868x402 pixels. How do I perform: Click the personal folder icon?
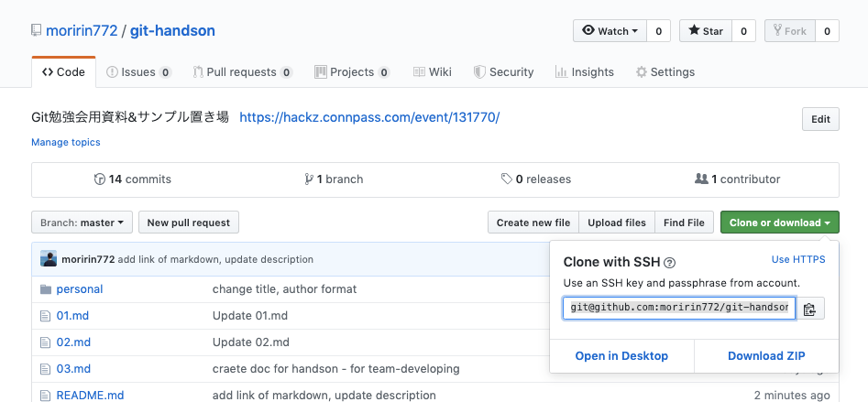(x=46, y=289)
